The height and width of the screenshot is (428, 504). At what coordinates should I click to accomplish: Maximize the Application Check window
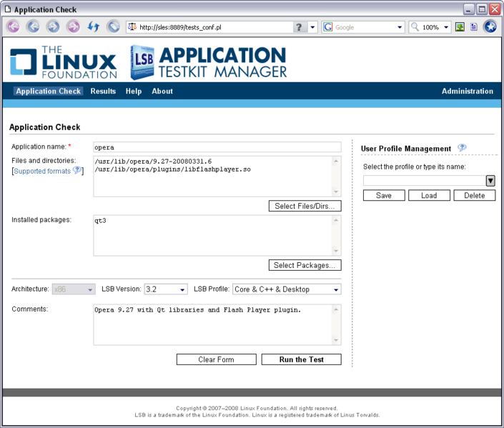(x=482, y=9)
